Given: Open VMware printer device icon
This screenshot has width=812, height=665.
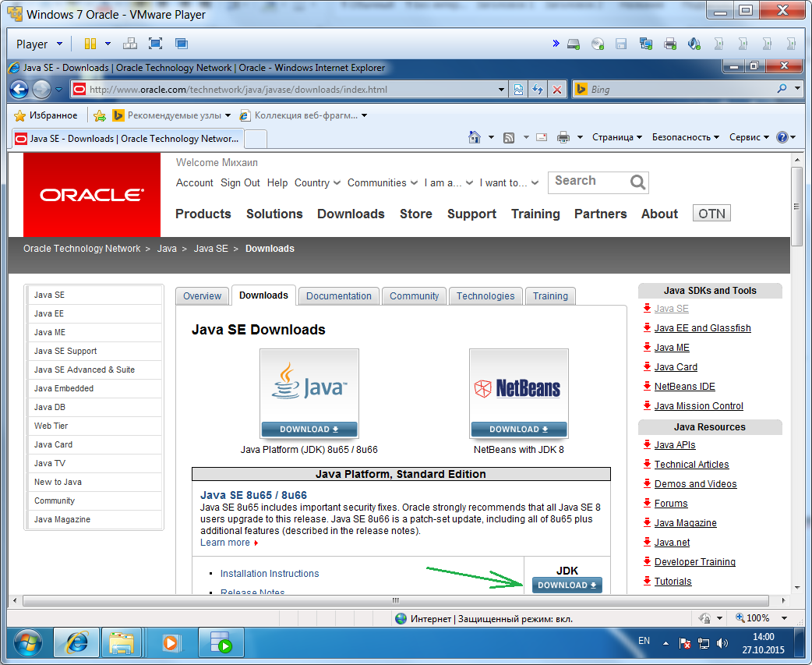Looking at the screenshot, I should coord(670,44).
